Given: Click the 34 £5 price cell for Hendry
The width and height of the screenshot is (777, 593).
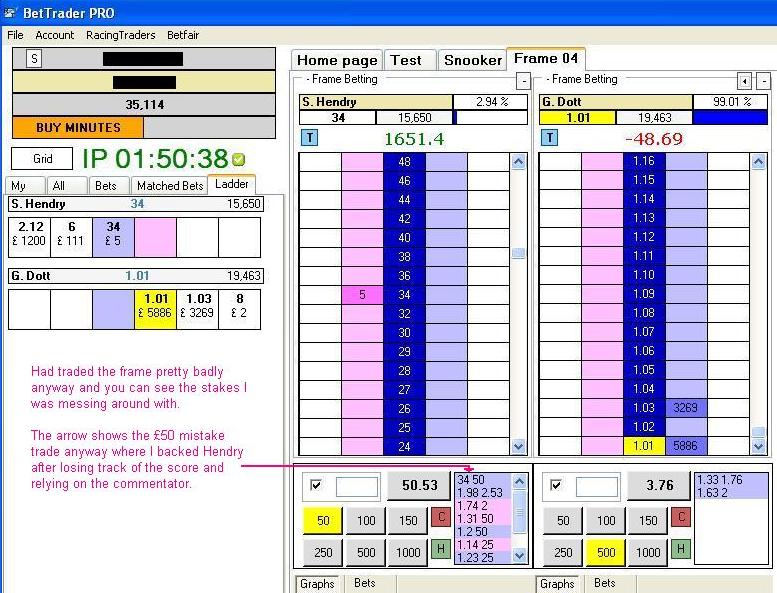Looking at the screenshot, I should click(113, 238).
